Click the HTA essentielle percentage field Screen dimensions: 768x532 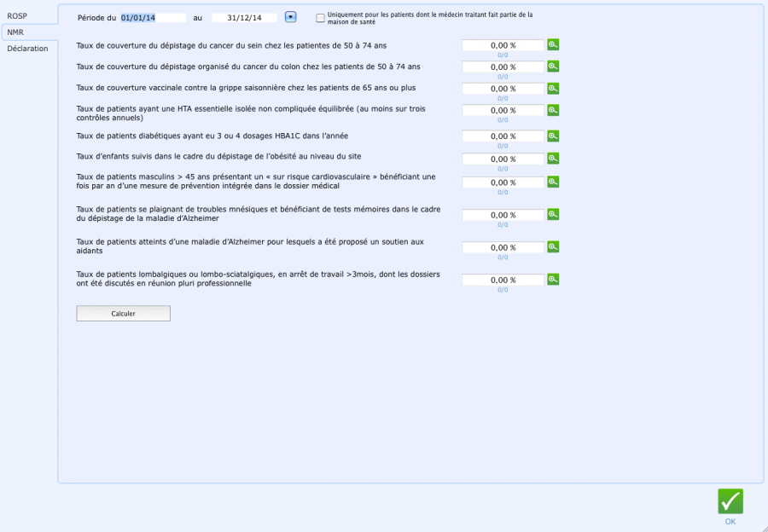pos(503,111)
